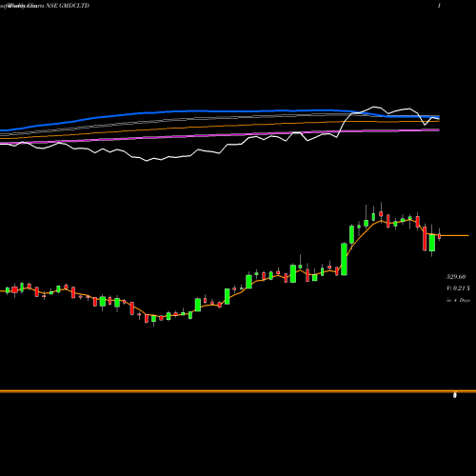Viewport: 476px width, 476px height.
Task: Click the small white volume marker on orange baseline
Action: pyautogui.click(x=455, y=395)
